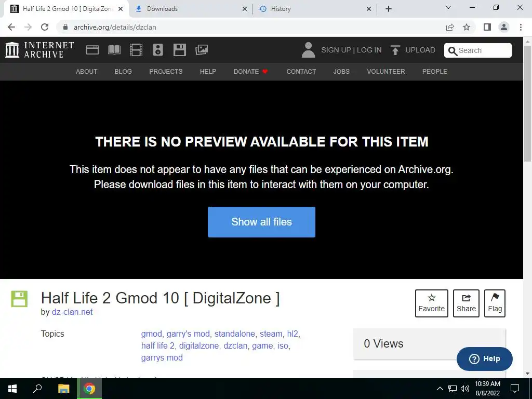
Task: Open the CONTACT menu item
Action: coord(301,72)
